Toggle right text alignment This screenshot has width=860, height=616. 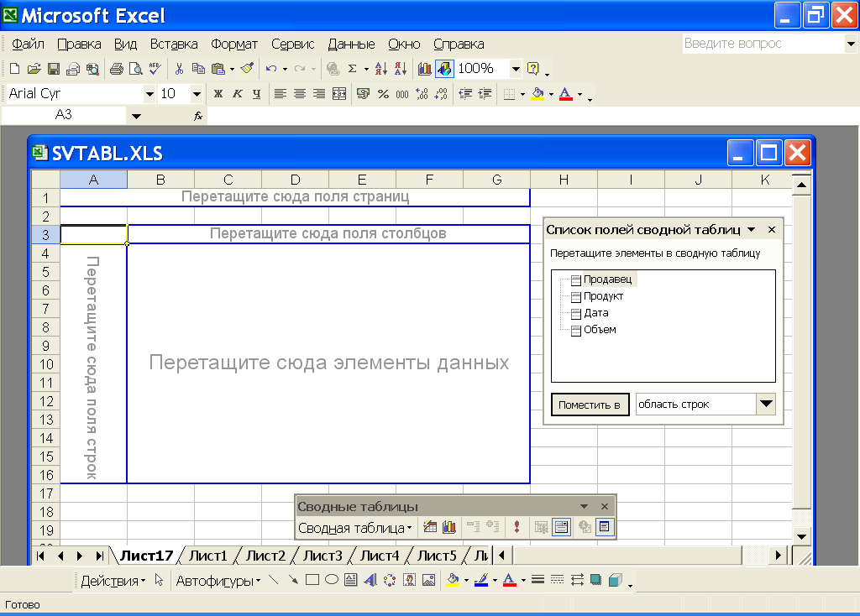point(318,94)
